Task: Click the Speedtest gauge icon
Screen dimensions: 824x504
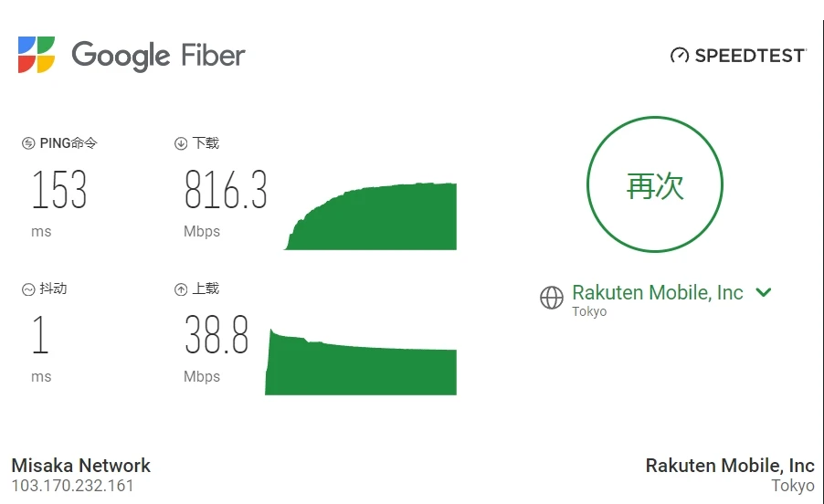Action: click(x=680, y=55)
